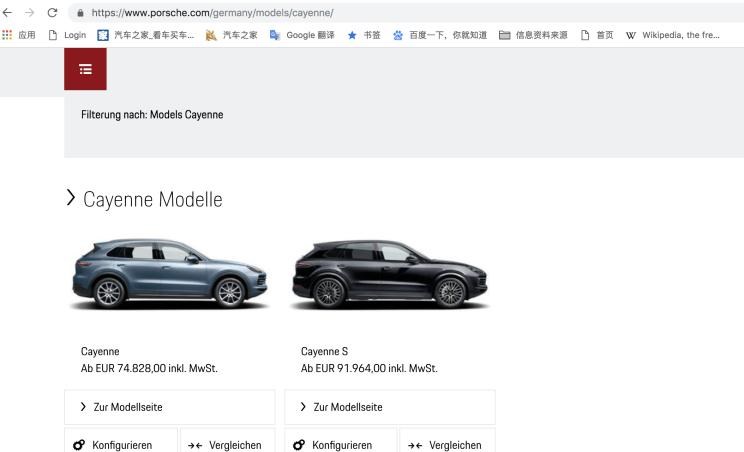Open 信息资料来源 bookmark folder
The width and height of the screenshot is (744, 452).
533,35
